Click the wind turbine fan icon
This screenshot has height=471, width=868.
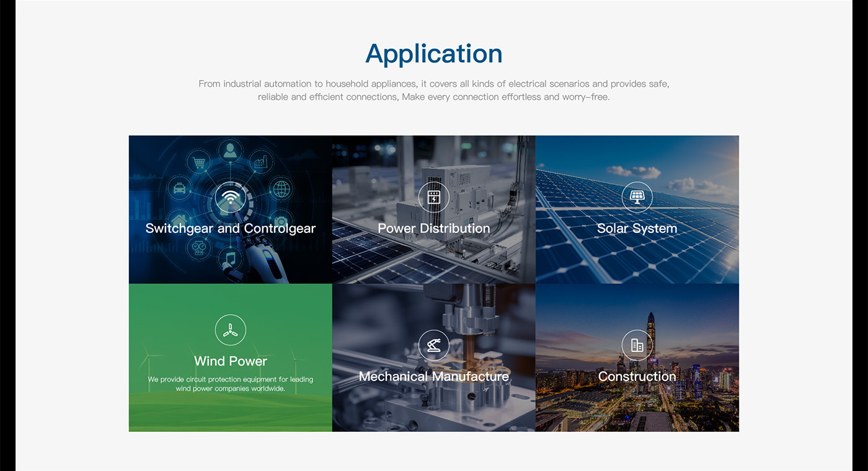(x=230, y=330)
